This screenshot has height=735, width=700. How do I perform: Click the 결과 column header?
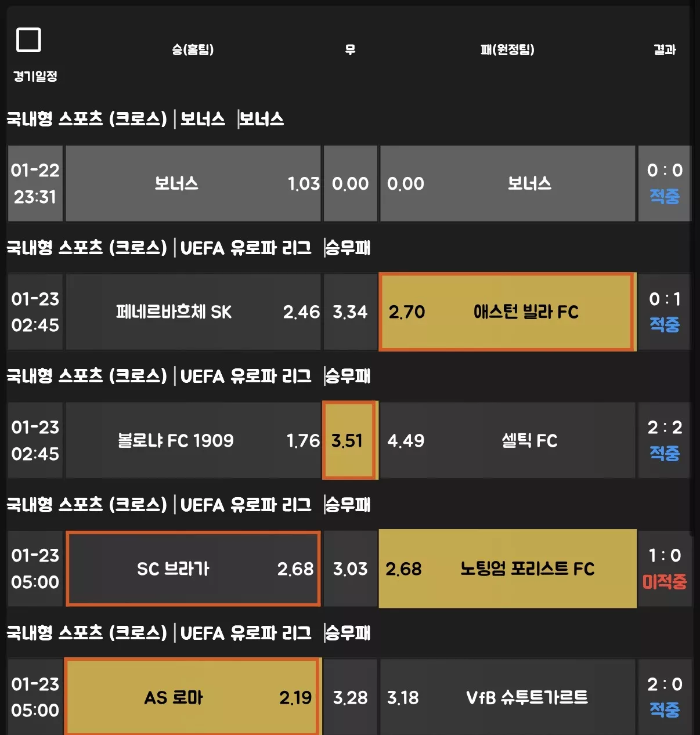pyautogui.click(x=665, y=50)
